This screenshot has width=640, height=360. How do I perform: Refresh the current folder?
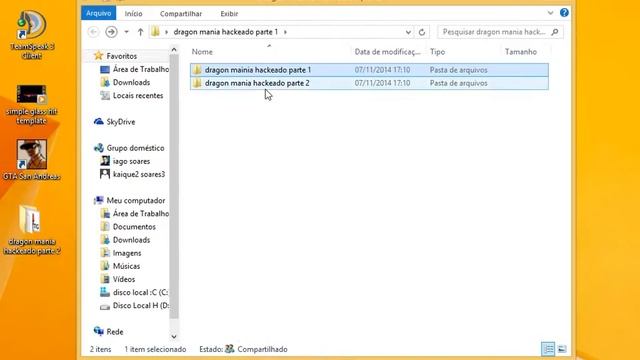point(422,32)
